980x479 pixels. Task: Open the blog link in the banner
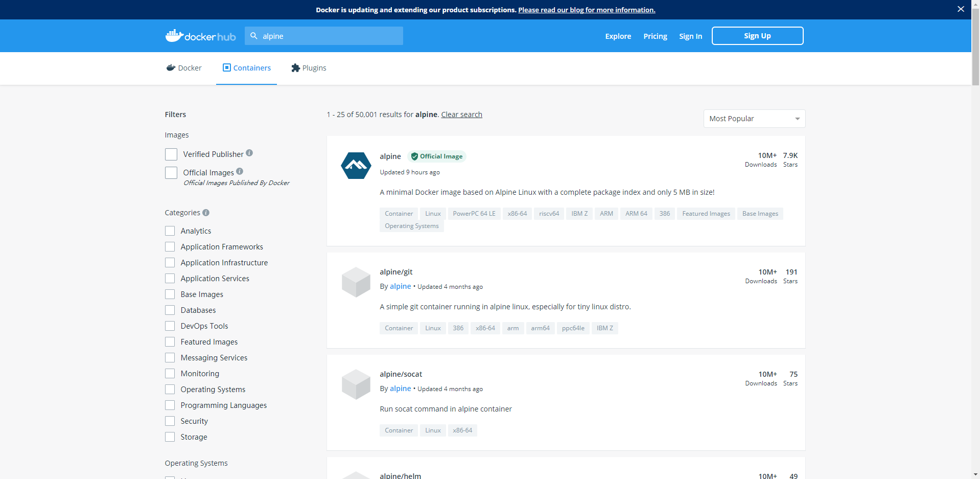(x=587, y=10)
